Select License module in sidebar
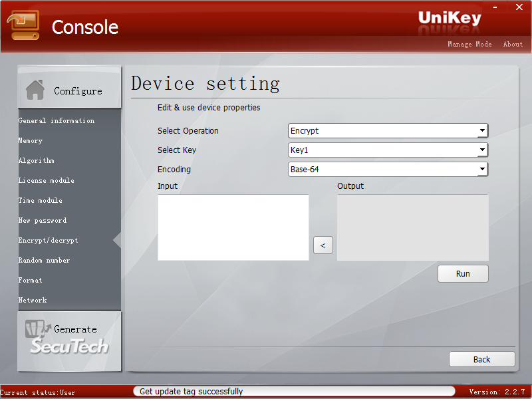The width and height of the screenshot is (532, 399). pyautogui.click(x=46, y=180)
